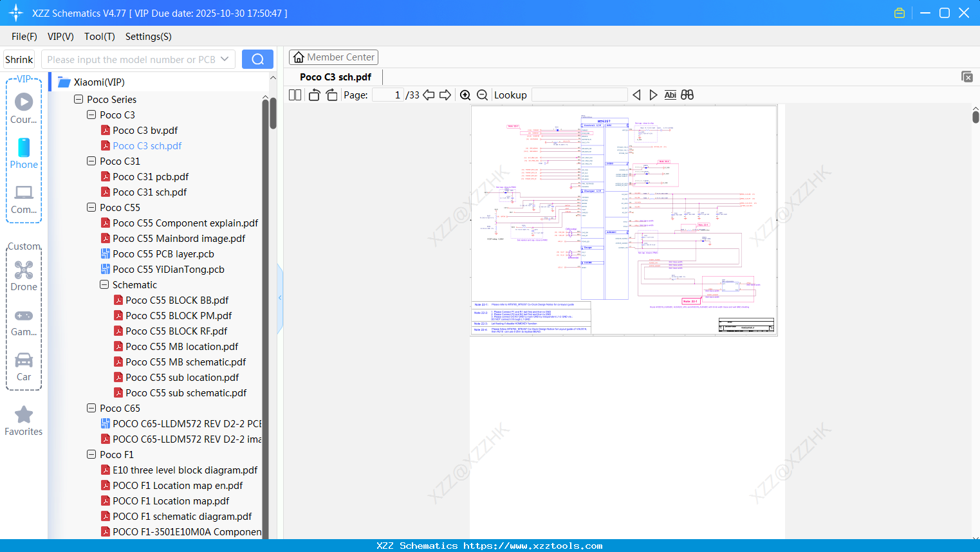Click the XZZ Schematics logo icon
Screen dimensions: 980x552
(x=16, y=13)
